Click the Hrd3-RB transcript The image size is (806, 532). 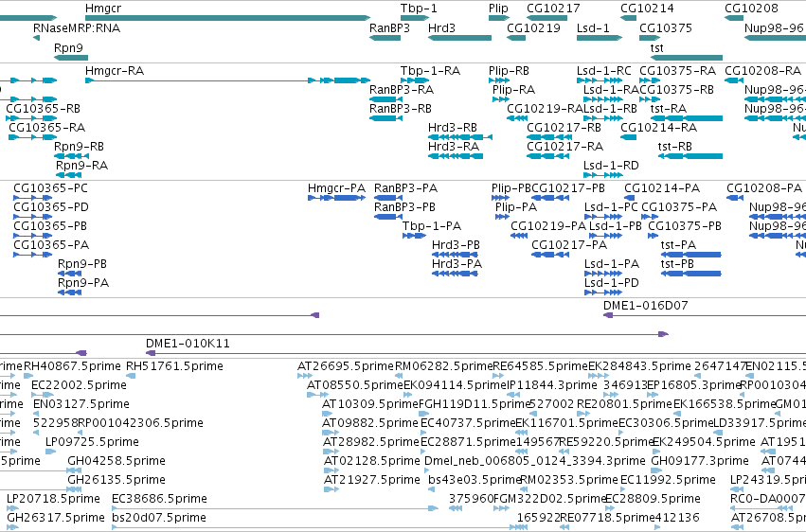(x=460, y=137)
